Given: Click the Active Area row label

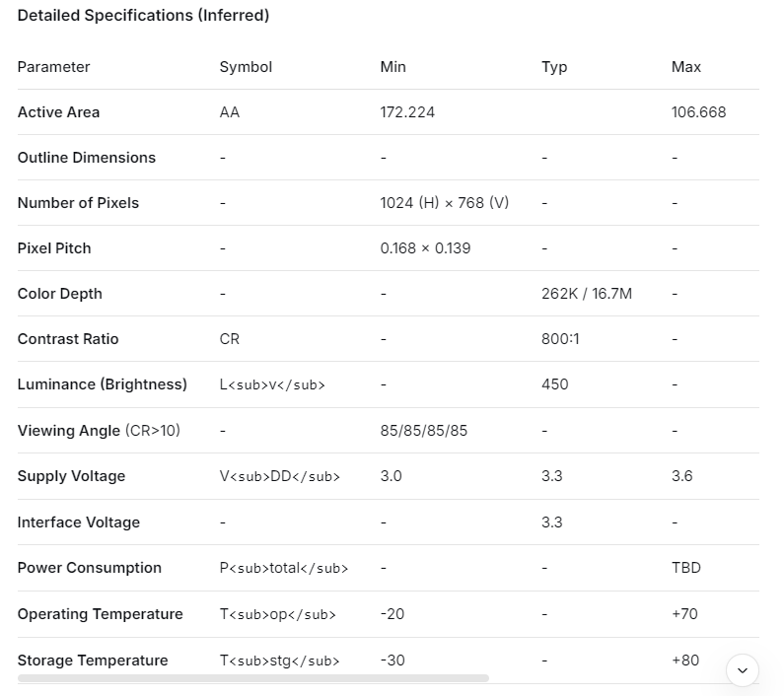Looking at the screenshot, I should 58,112.
